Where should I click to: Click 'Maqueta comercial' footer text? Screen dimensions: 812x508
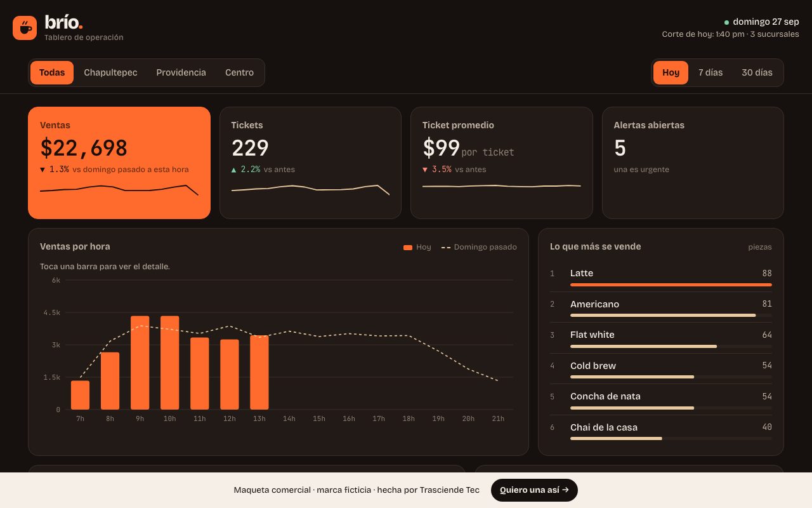pyautogui.click(x=272, y=490)
